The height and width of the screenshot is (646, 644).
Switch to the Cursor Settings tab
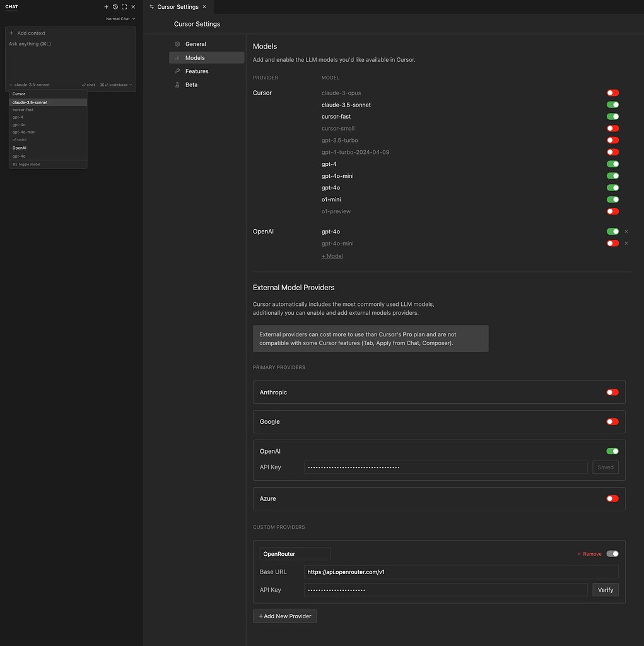click(178, 6)
